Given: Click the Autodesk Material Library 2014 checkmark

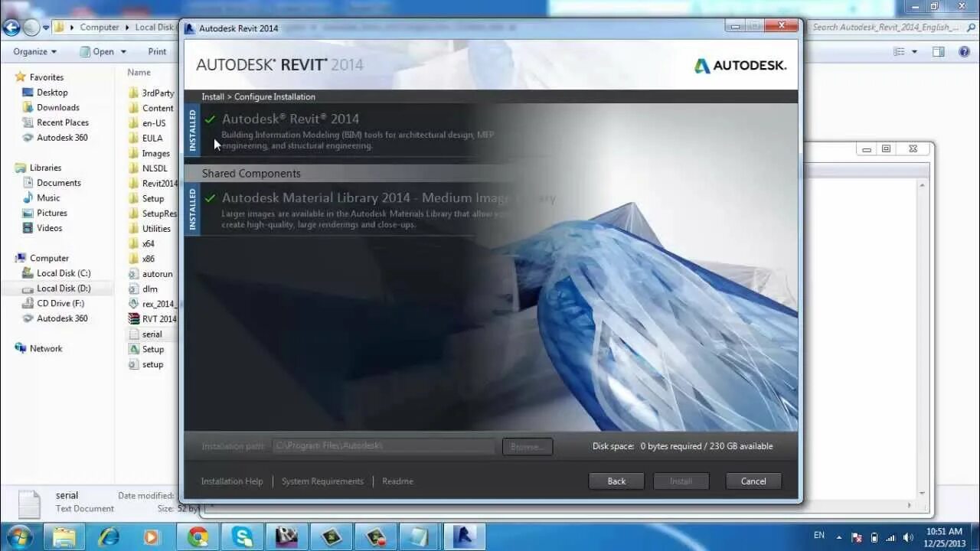Looking at the screenshot, I should tap(210, 198).
